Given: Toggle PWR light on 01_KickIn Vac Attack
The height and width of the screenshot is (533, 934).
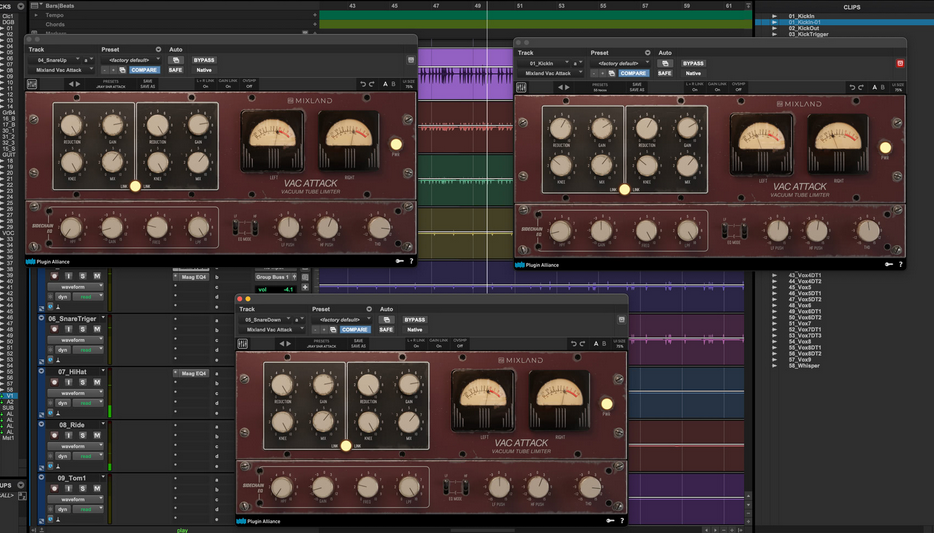Looking at the screenshot, I should (885, 147).
